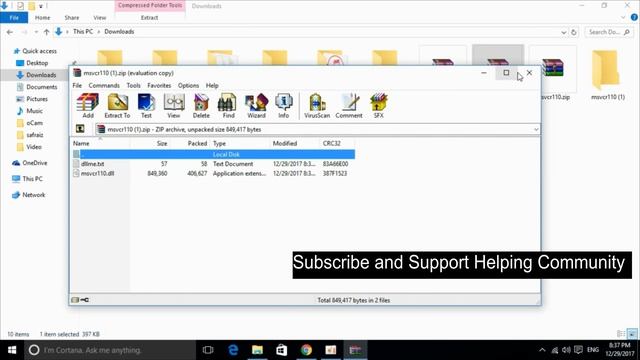
Task: Open WinRAR Help menu
Action: click(212, 85)
